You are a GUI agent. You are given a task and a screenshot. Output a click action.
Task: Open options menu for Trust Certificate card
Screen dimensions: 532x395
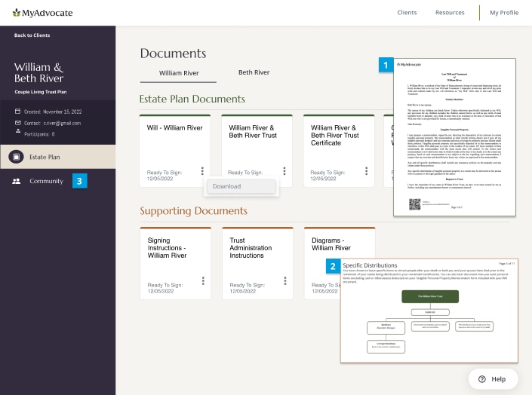(x=367, y=171)
